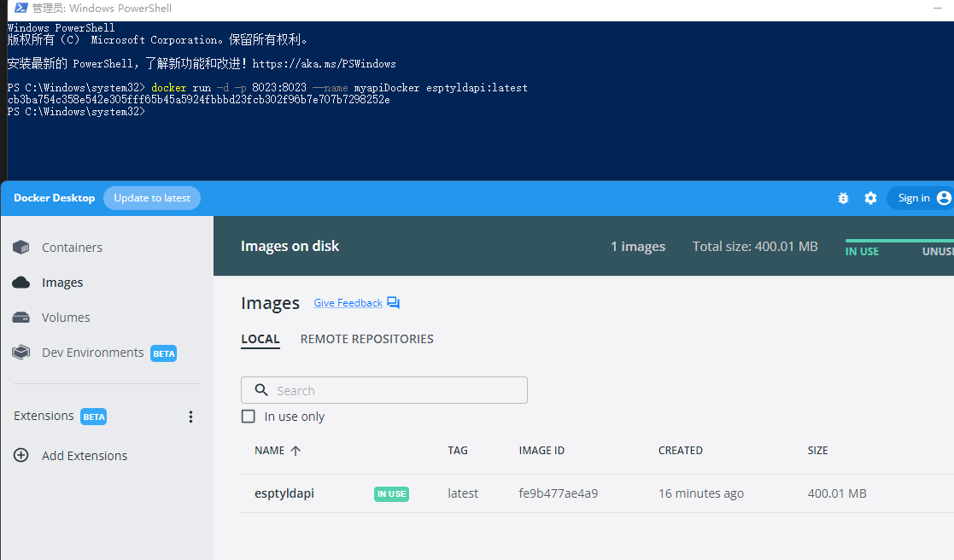Viewport: 954px width, 560px height.
Task: Click the latest tag cell
Action: pyautogui.click(x=463, y=493)
